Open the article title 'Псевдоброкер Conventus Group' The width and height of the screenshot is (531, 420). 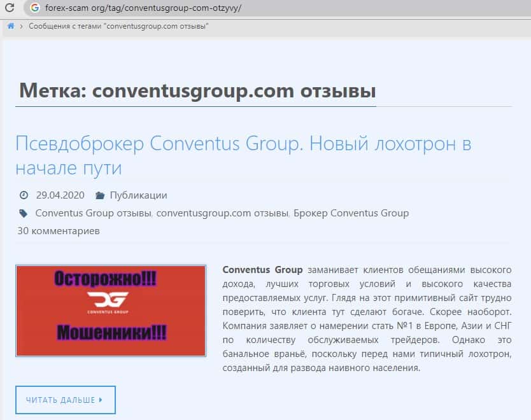tap(243, 155)
